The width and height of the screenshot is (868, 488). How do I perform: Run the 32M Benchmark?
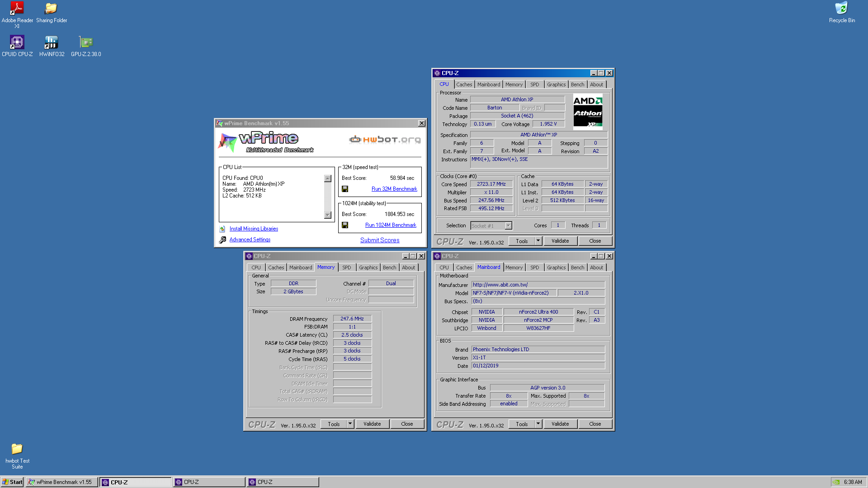(x=394, y=189)
